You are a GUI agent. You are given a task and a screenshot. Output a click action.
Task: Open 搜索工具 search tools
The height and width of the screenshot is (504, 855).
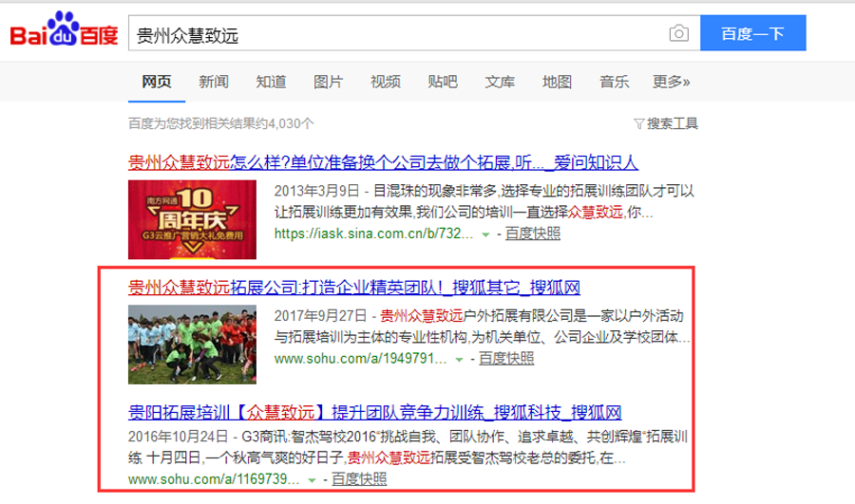click(x=673, y=123)
